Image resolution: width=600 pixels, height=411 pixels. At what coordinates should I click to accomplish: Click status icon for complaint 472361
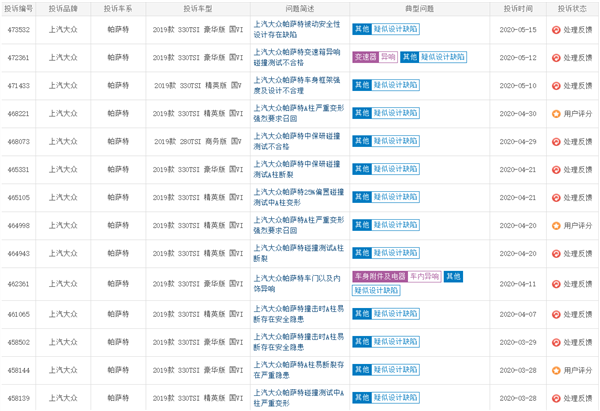pos(556,58)
